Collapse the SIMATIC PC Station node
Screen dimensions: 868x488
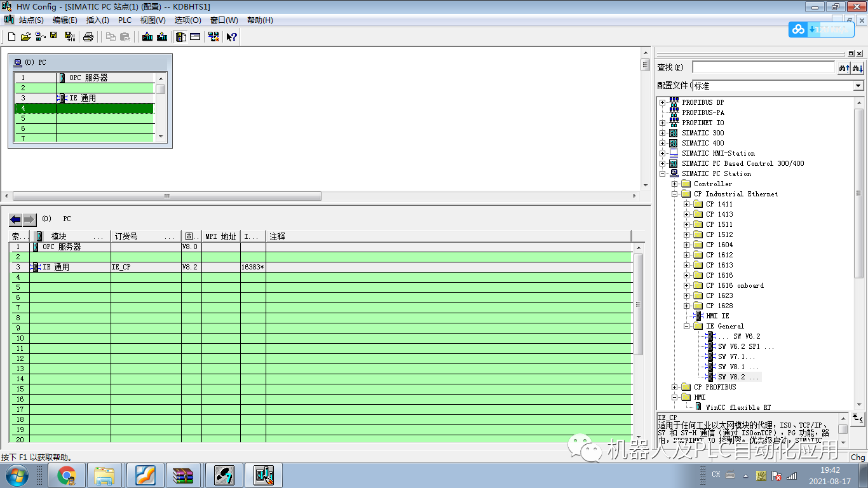point(662,173)
